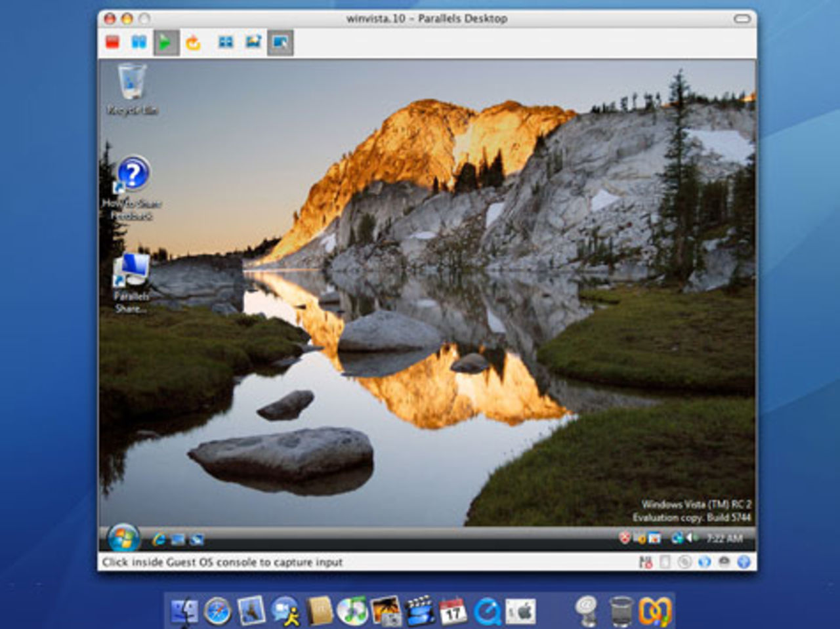Click the Windows Security shield in the system tray
Screen dimensions: 840x629
623,538
